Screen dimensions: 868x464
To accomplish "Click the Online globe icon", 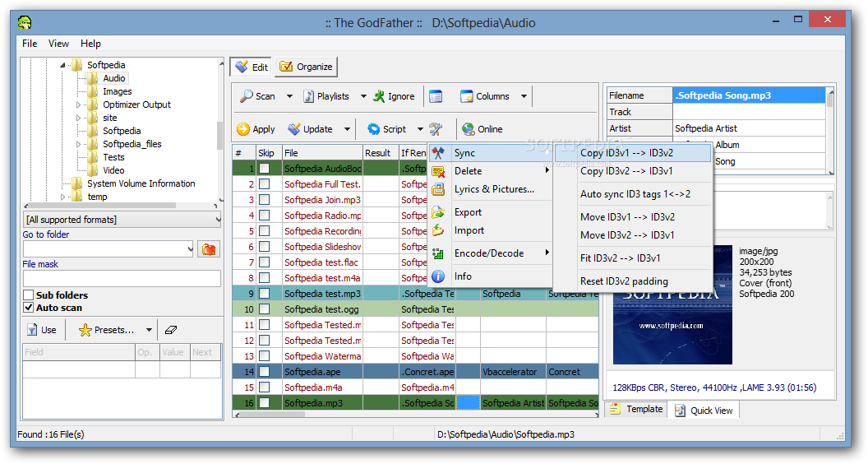I will (x=469, y=129).
